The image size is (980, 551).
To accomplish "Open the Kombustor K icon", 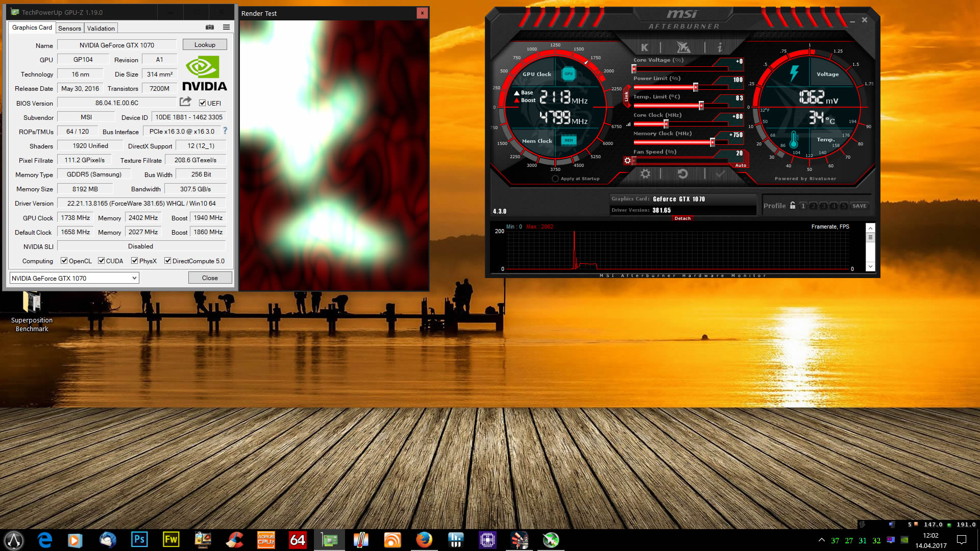I will click(645, 47).
